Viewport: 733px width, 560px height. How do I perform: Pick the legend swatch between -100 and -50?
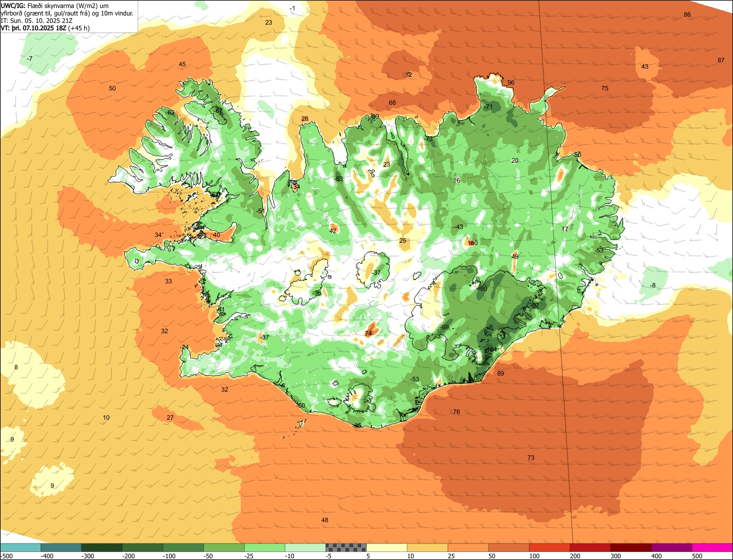[183, 547]
